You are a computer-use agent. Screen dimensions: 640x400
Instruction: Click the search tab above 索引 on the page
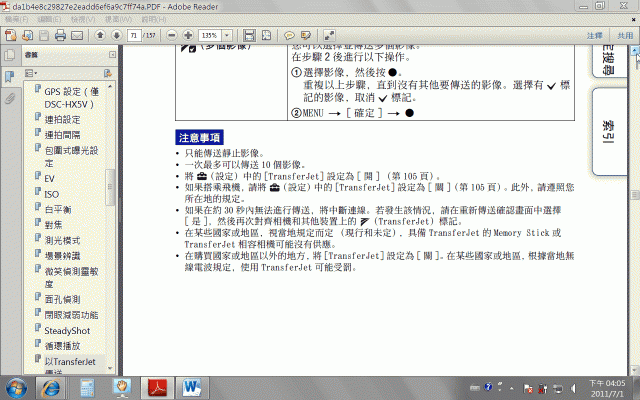point(609,60)
